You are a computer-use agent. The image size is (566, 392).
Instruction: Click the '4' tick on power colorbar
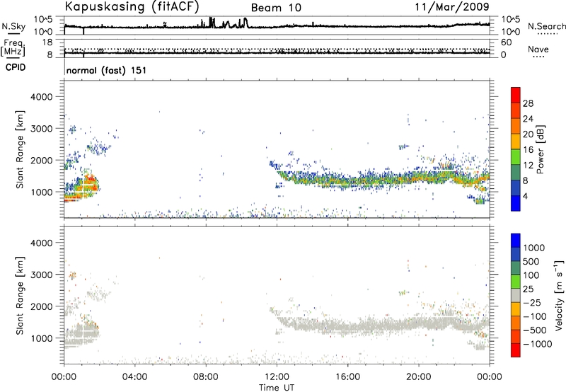[x=525, y=196]
